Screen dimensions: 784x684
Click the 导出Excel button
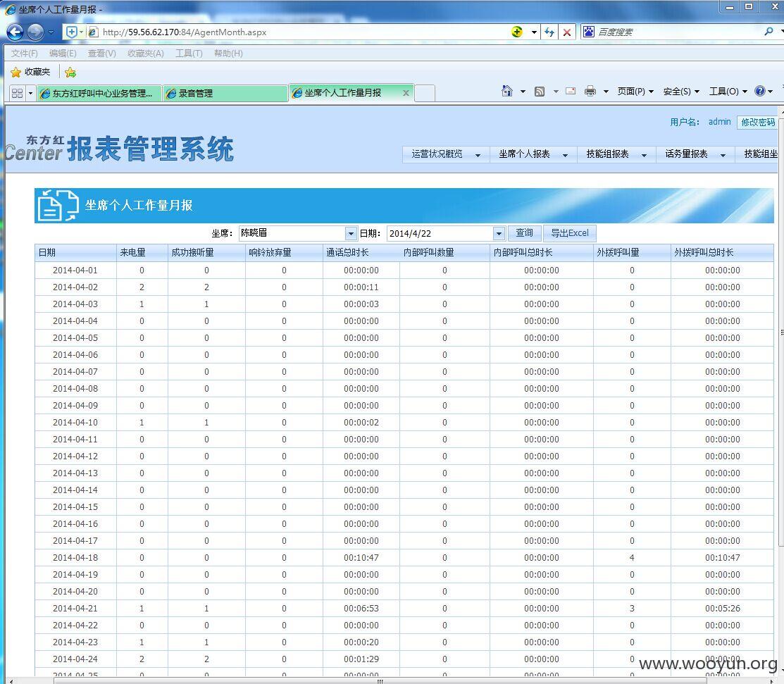click(569, 233)
